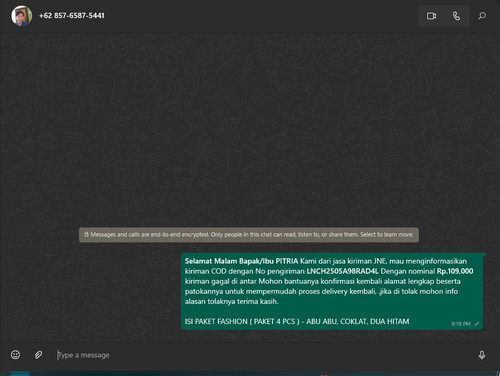This screenshot has height=376, width=500.
Task: Click the ISI PAKET FASHION line
Action: [x=297, y=321]
